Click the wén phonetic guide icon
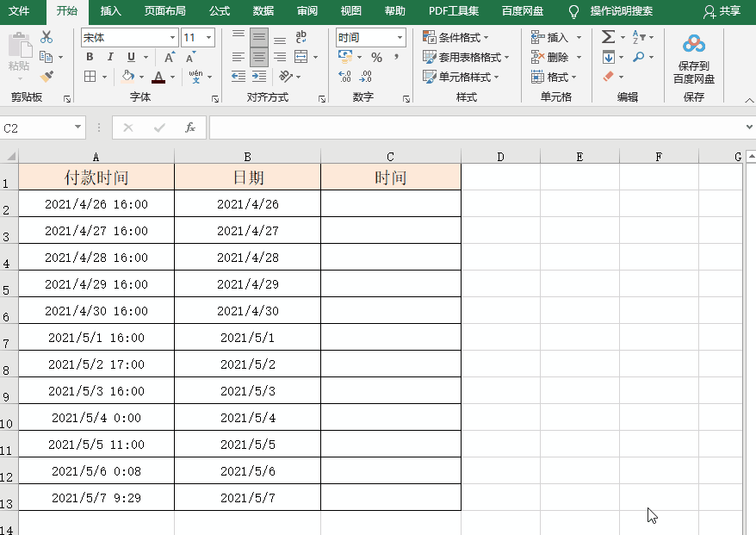756x535 pixels. pos(195,76)
